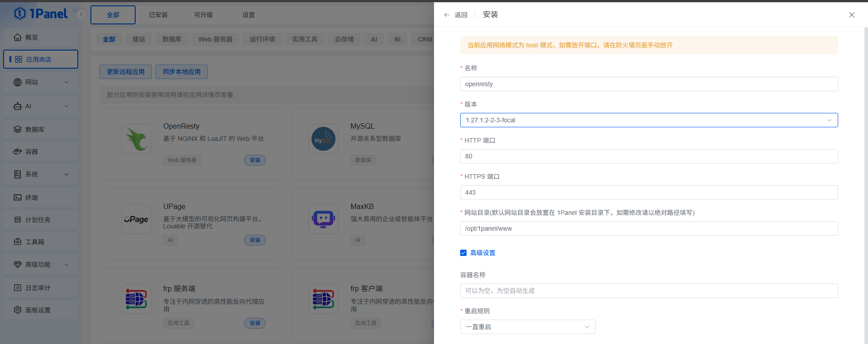This screenshot has height=344, width=868.
Task: Open the 系统 sidebar item
Action: tap(41, 174)
